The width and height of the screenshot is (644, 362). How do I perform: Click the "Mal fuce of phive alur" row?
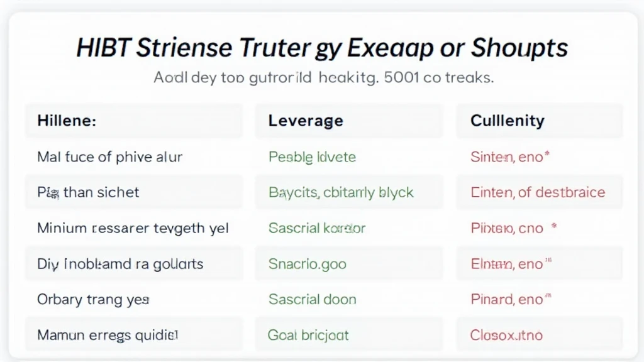click(110, 157)
